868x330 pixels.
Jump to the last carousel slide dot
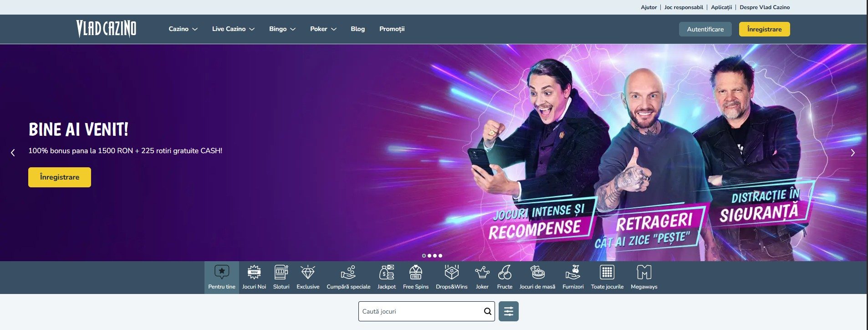[x=440, y=256]
